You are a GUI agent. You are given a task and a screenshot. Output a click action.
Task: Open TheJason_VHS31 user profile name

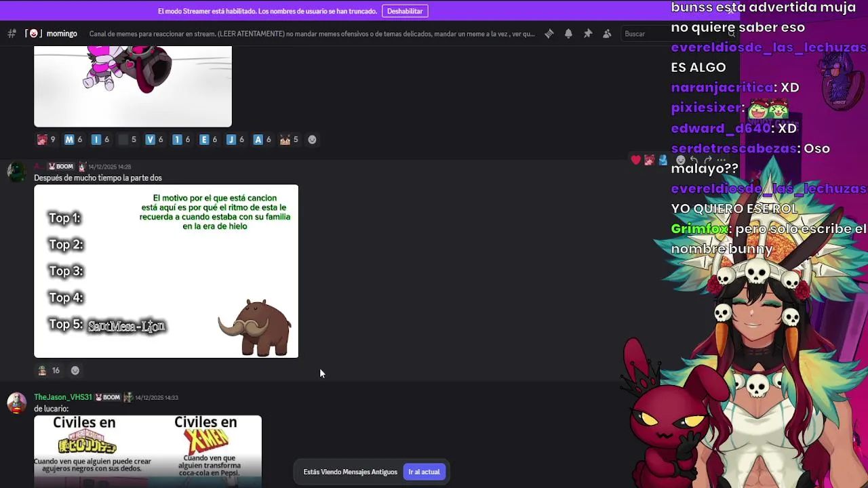coord(63,397)
